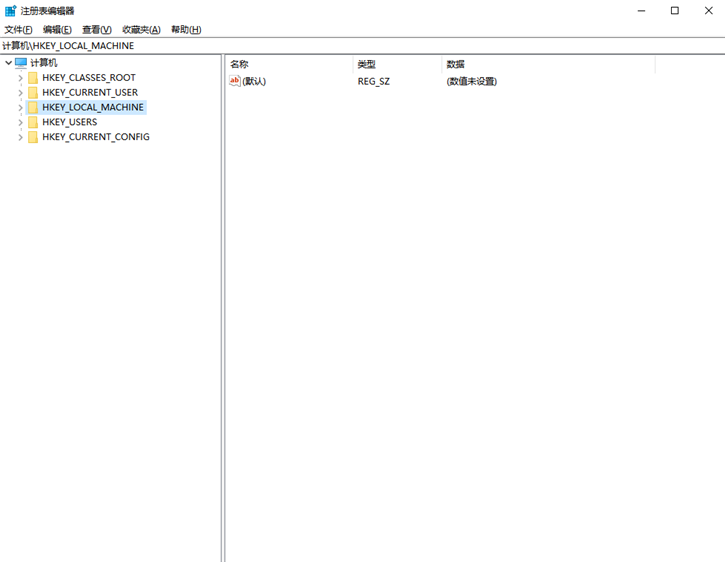Click the Registry Editor app icon in title bar
Image resolution: width=725 pixels, height=562 pixels.
click(x=10, y=11)
